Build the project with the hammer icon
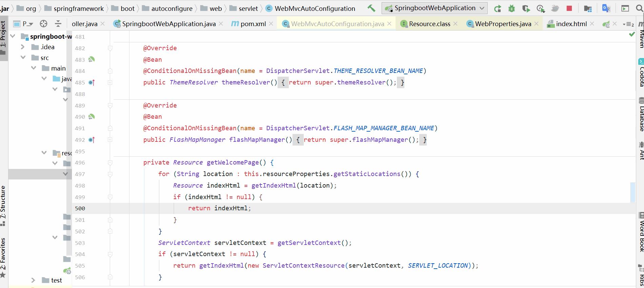Viewport: 644px width, 288px height. [371, 8]
